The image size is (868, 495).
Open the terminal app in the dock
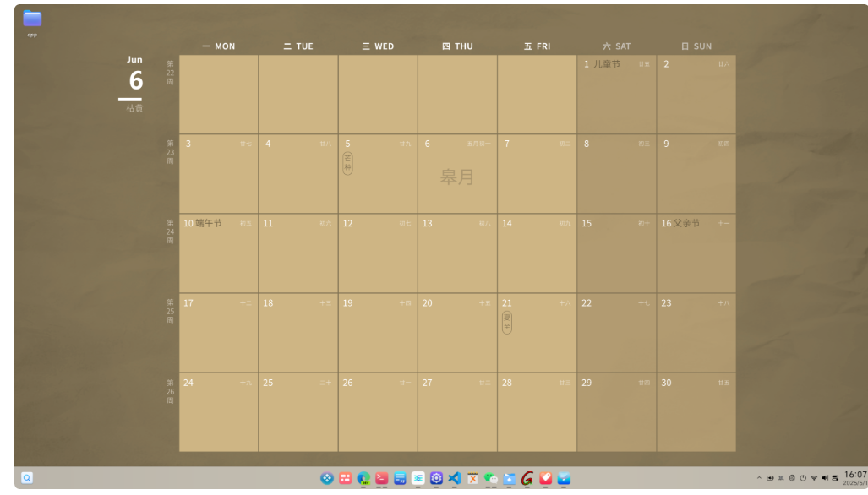pos(382,478)
